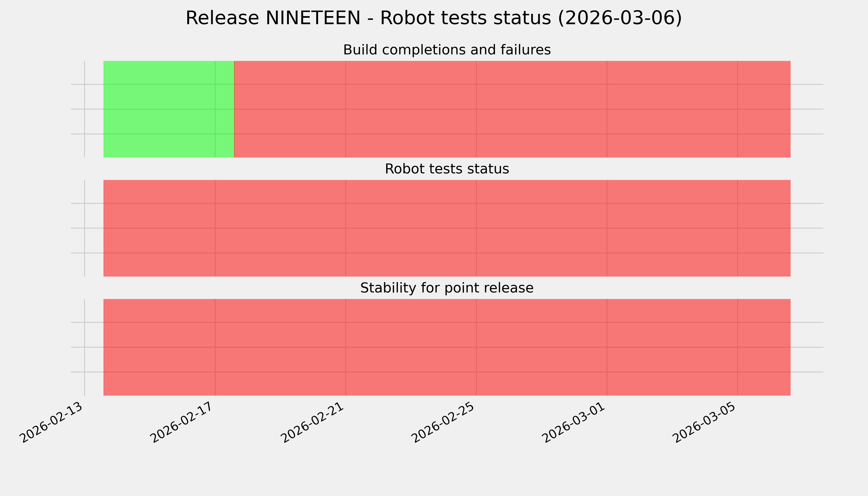Select the 2026-02-17 date axis label
Viewport: 868px width, 496px height.
click(183, 422)
